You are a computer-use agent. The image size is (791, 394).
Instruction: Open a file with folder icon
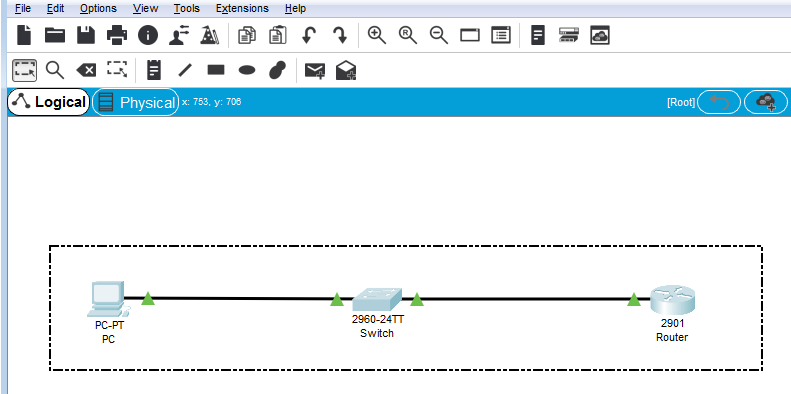pyautogui.click(x=55, y=35)
